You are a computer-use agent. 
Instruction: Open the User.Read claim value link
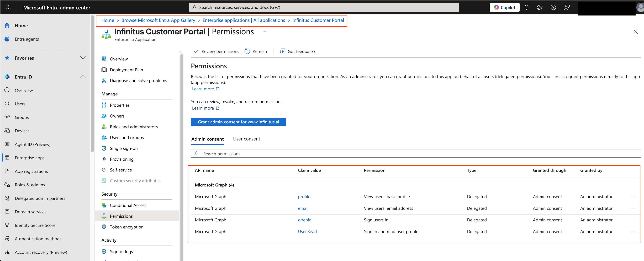(x=307, y=232)
